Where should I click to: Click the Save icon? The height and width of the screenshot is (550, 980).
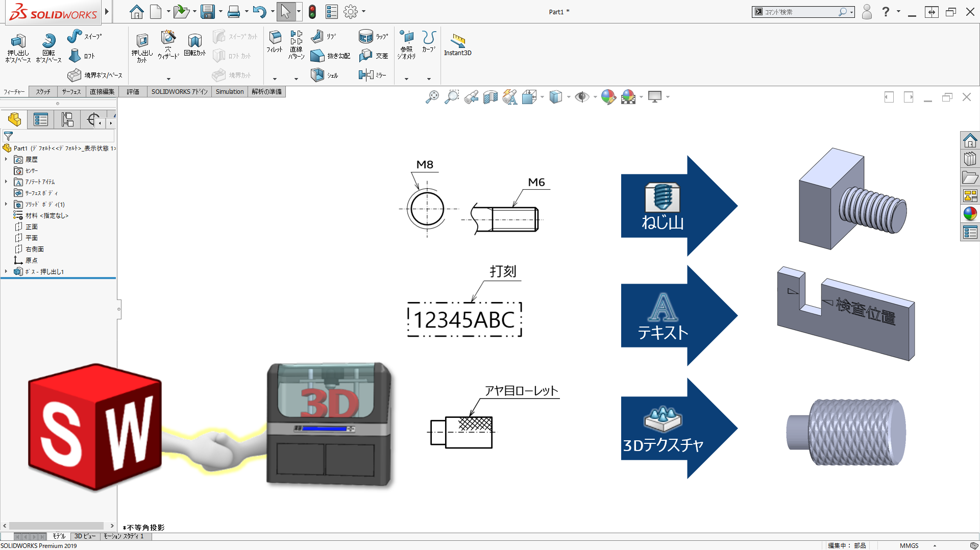click(207, 11)
